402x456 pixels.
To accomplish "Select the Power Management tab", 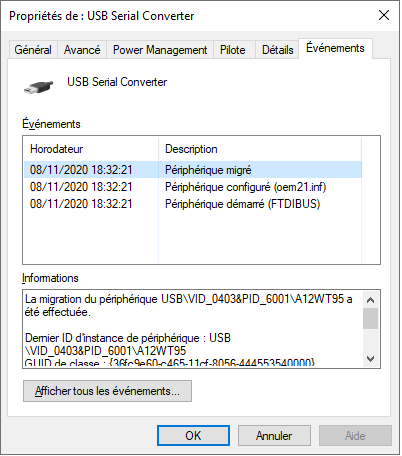I will 160,50.
